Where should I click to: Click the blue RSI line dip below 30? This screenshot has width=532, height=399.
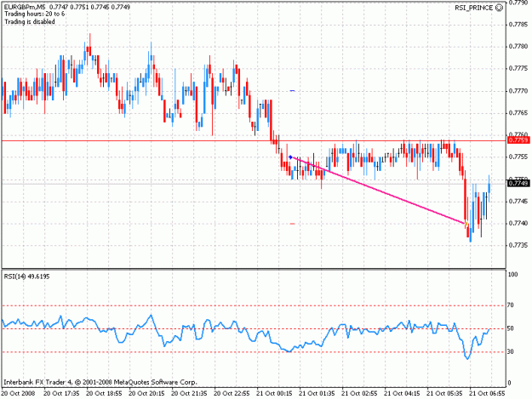coord(468,356)
